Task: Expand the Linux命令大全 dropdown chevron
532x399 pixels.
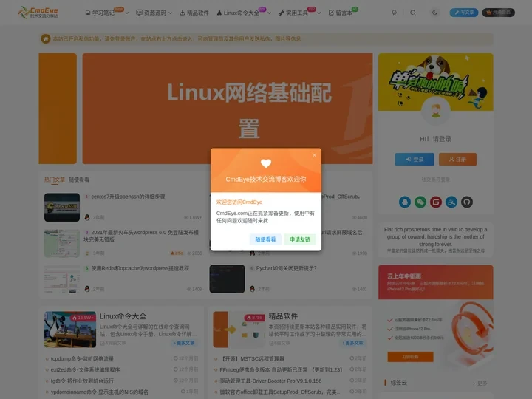Action: point(269,13)
